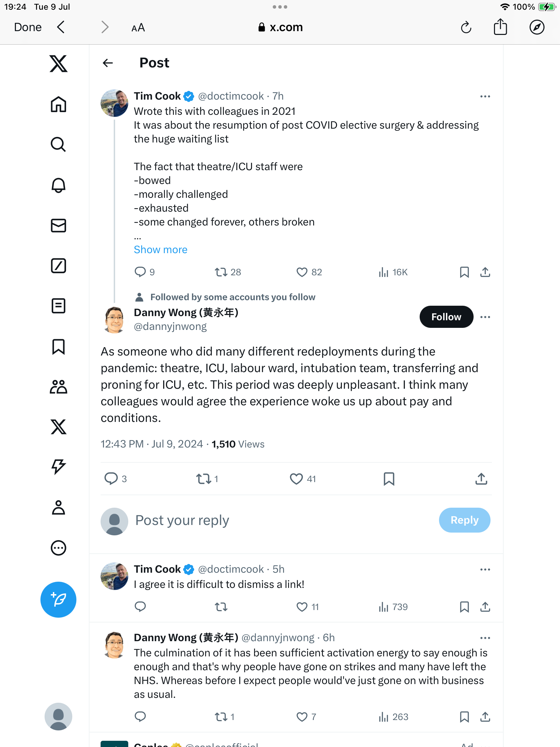
Task: Open more options for Danny Wong's post
Action: (485, 317)
